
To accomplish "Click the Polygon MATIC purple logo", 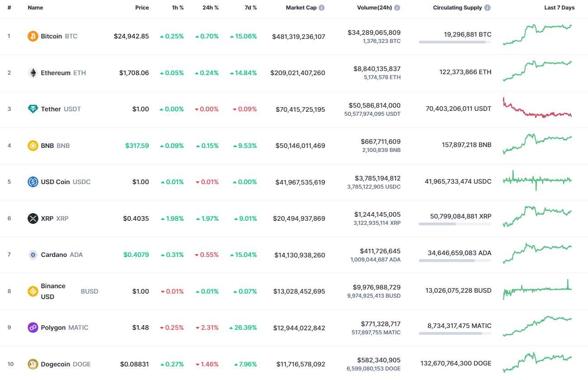I will point(32,328).
